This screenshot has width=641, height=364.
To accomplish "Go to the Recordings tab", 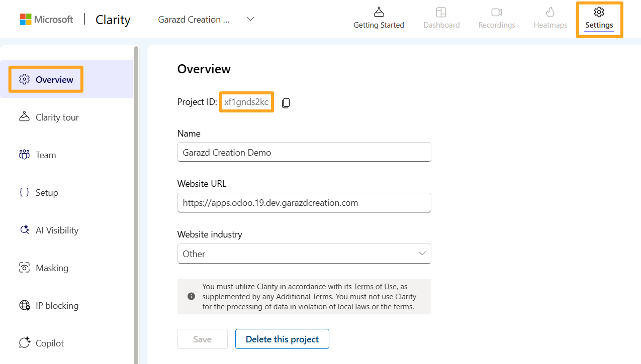I will tap(497, 19).
